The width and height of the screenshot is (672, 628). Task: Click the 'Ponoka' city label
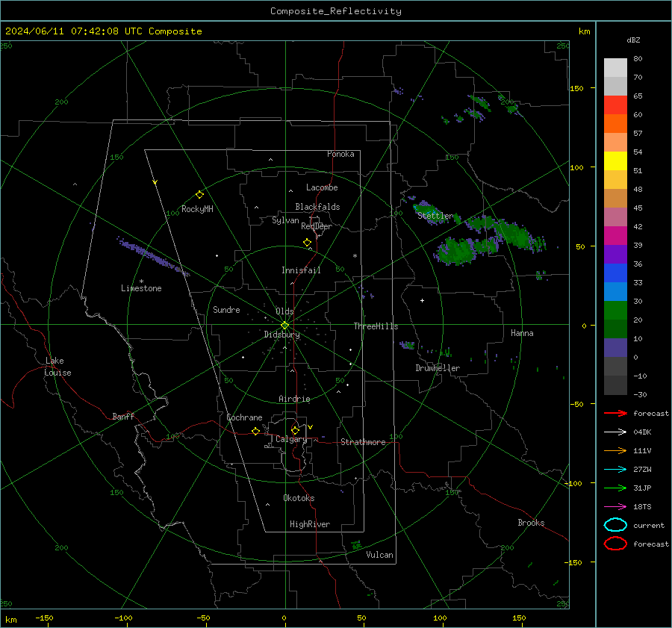pyautogui.click(x=340, y=154)
